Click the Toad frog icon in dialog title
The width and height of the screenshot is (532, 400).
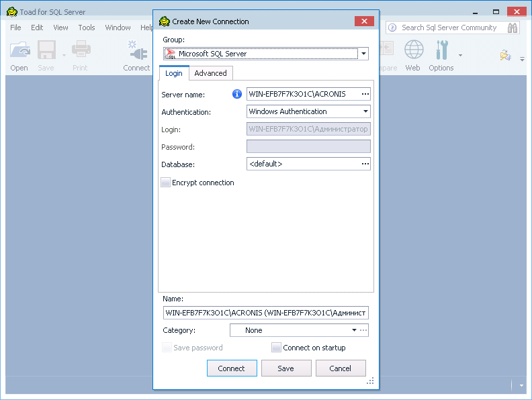click(x=164, y=21)
